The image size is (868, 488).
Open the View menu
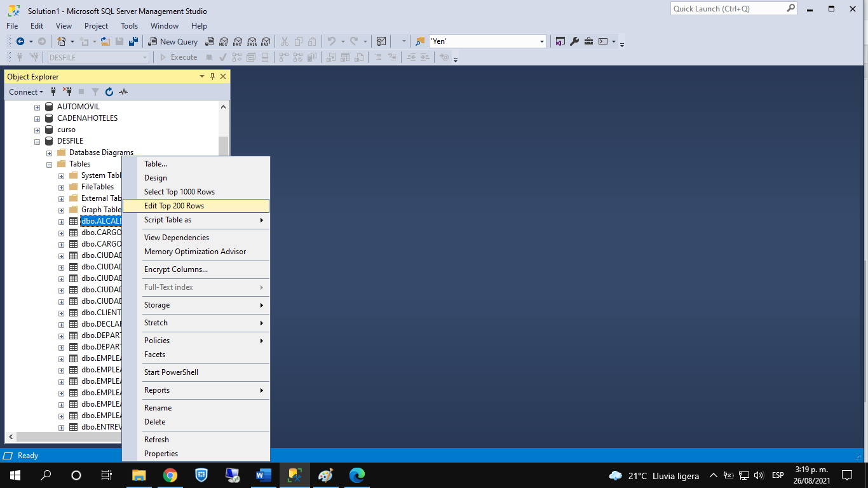click(x=64, y=26)
